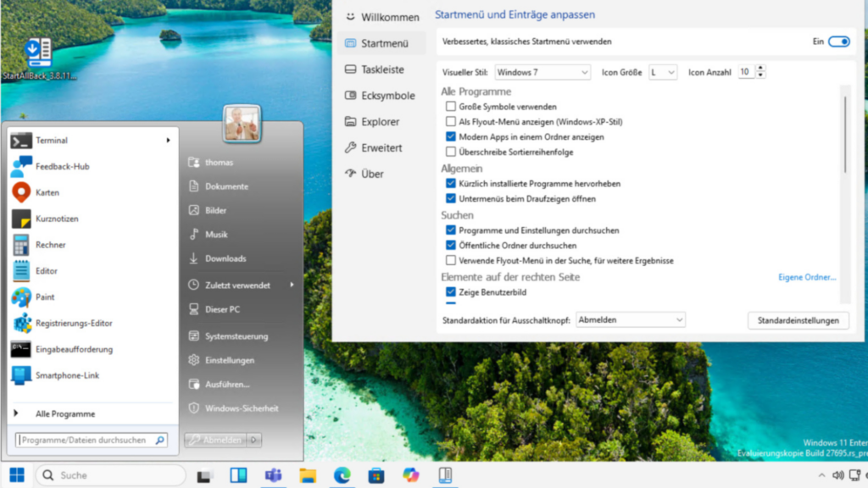
Task: Click the Feedback-Hub icon
Action: 22,166
